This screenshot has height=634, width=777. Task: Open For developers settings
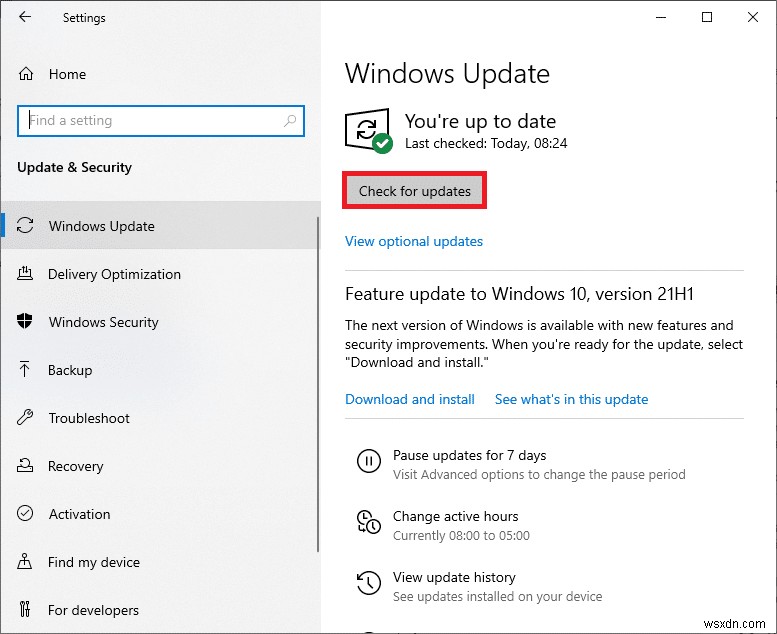(x=93, y=610)
